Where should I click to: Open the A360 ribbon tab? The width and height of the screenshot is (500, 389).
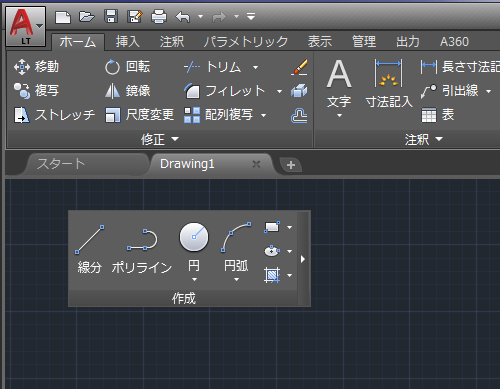pyautogui.click(x=454, y=42)
